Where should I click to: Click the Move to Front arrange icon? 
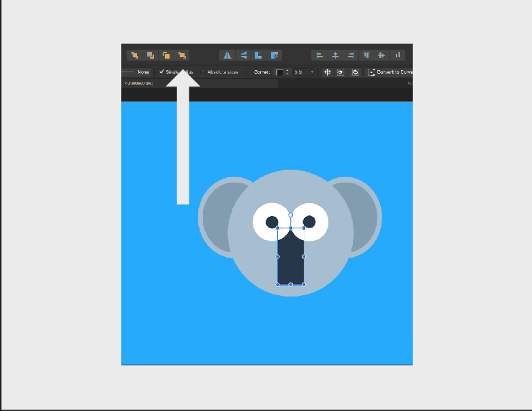pos(182,55)
